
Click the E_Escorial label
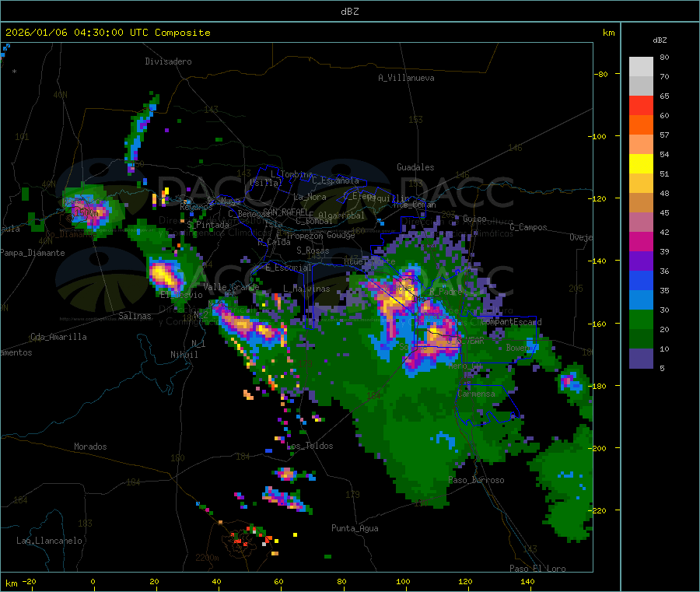click(289, 268)
